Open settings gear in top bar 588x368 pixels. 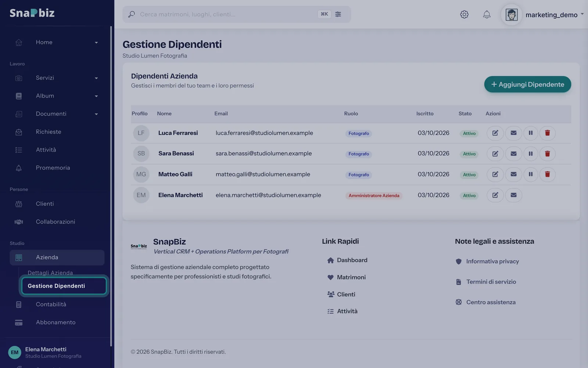(x=464, y=14)
